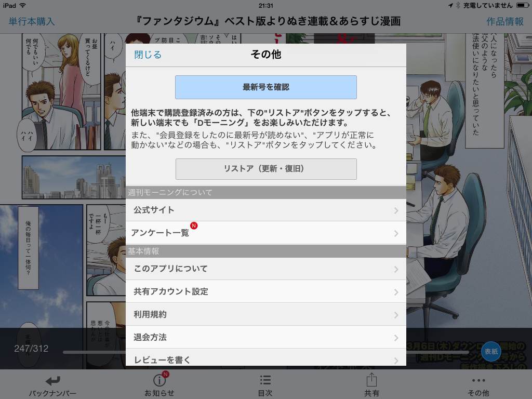Tap the Wi-Fi icon in status bar
The width and height of the screenshot is (532, 399).
[22, 5]
